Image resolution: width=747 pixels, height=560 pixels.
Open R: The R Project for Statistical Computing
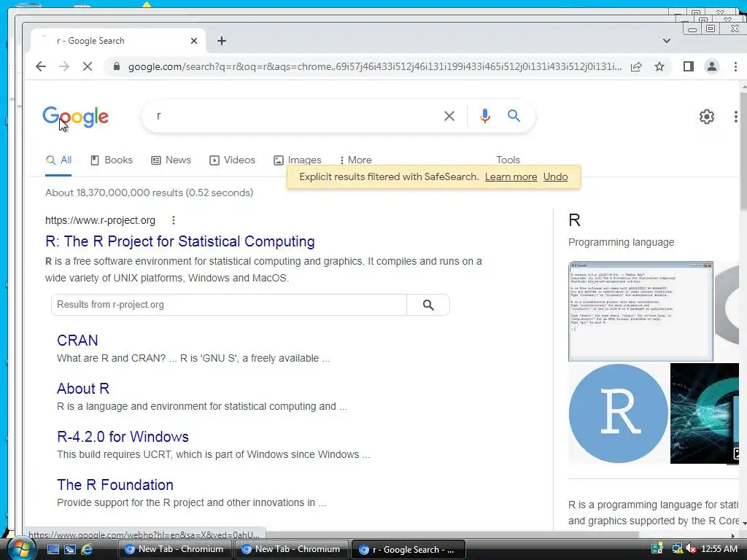(180, 241)
